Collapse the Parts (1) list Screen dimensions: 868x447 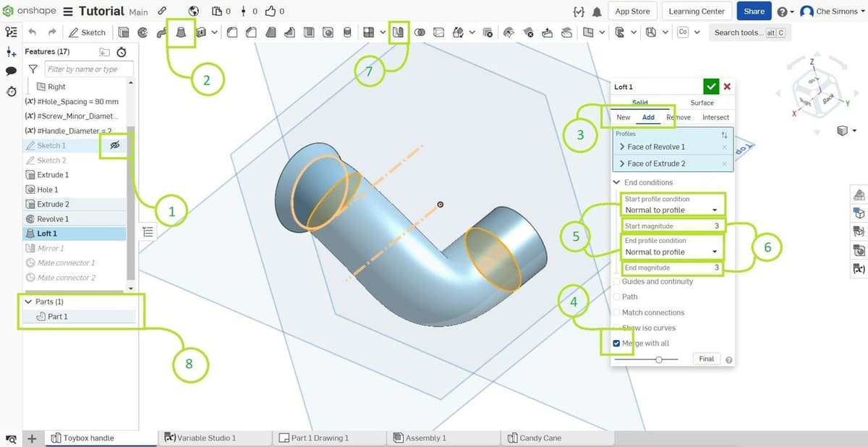tap(28, 302)
